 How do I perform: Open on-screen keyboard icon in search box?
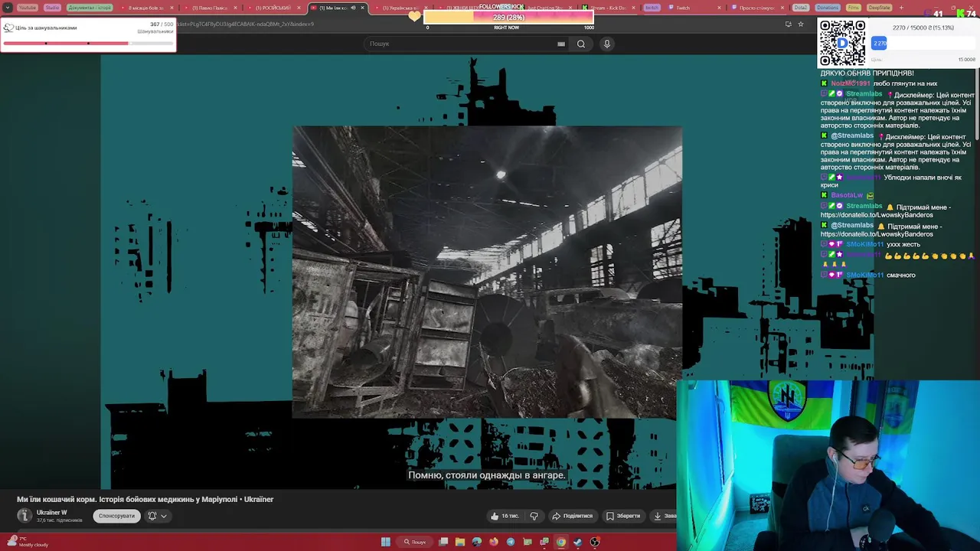point(561,44)
